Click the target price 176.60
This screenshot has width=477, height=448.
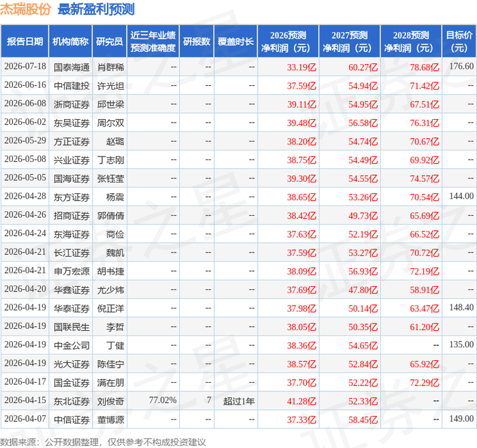[x=461, y=66]
